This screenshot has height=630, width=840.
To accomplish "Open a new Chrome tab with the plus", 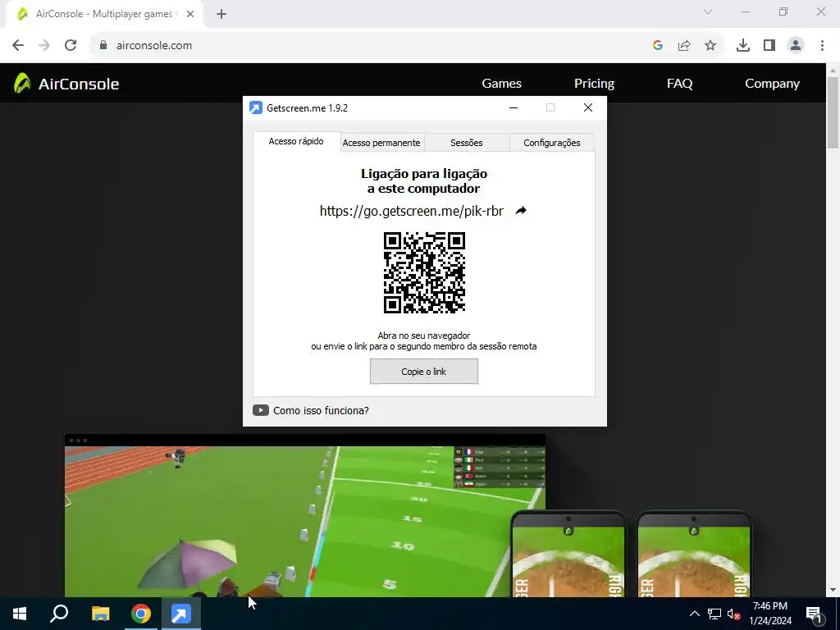I will pyautogui.click(x=221, y=14).
